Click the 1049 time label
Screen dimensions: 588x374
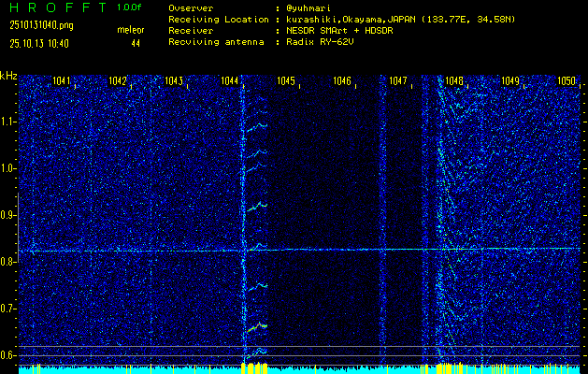tap(510, 80)
